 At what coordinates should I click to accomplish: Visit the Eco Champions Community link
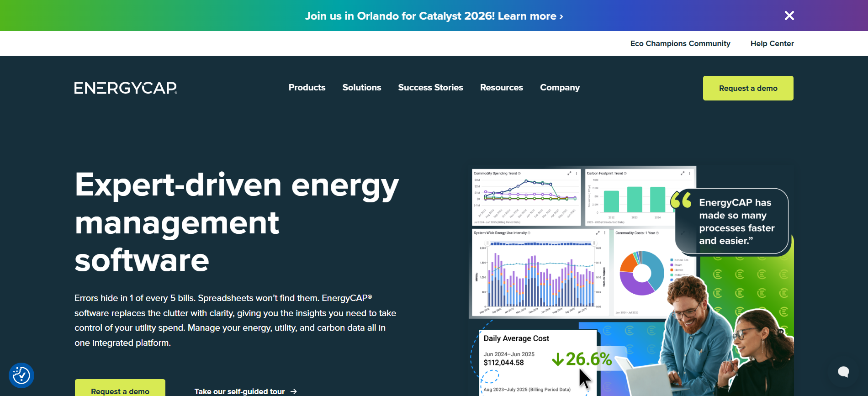coord(680,43)
